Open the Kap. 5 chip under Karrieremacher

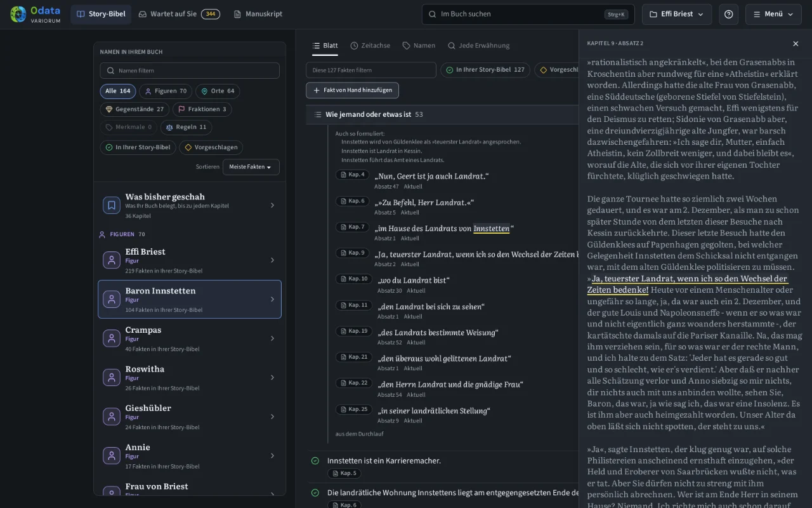[x=344, y=473]
